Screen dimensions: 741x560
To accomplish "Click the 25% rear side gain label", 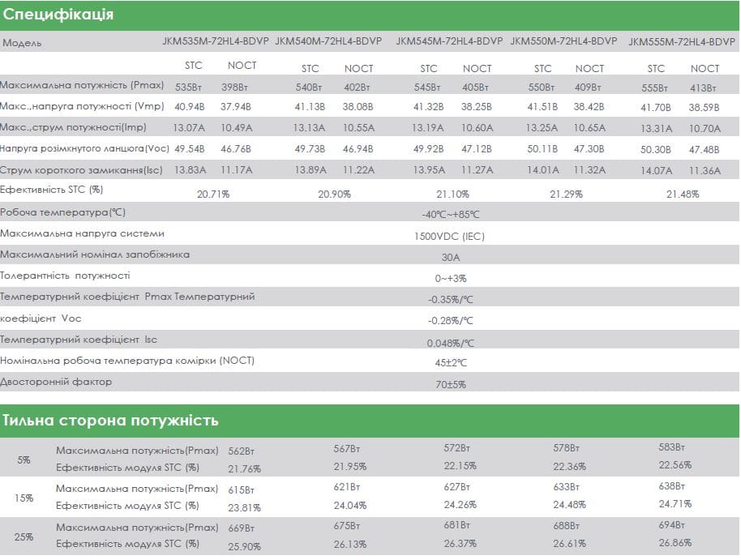I will pos(24,537).
